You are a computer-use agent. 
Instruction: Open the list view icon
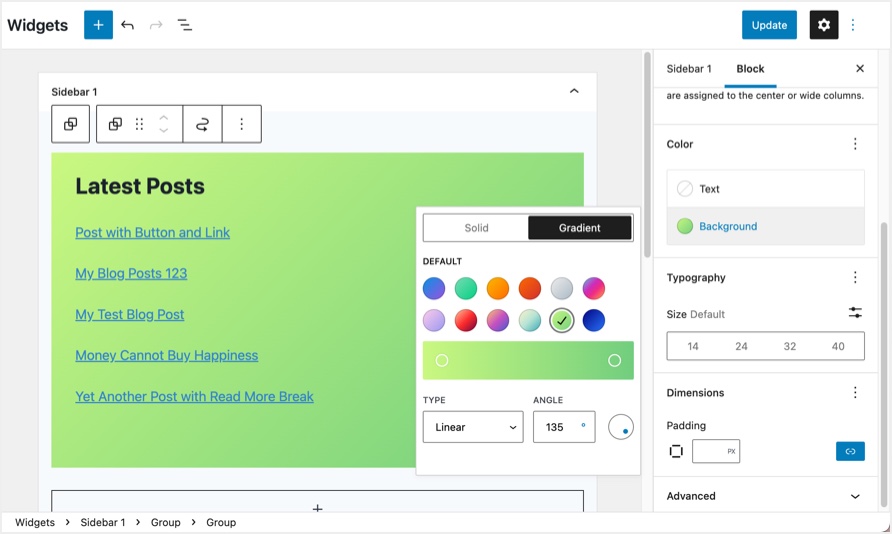(x=185, y=25)
